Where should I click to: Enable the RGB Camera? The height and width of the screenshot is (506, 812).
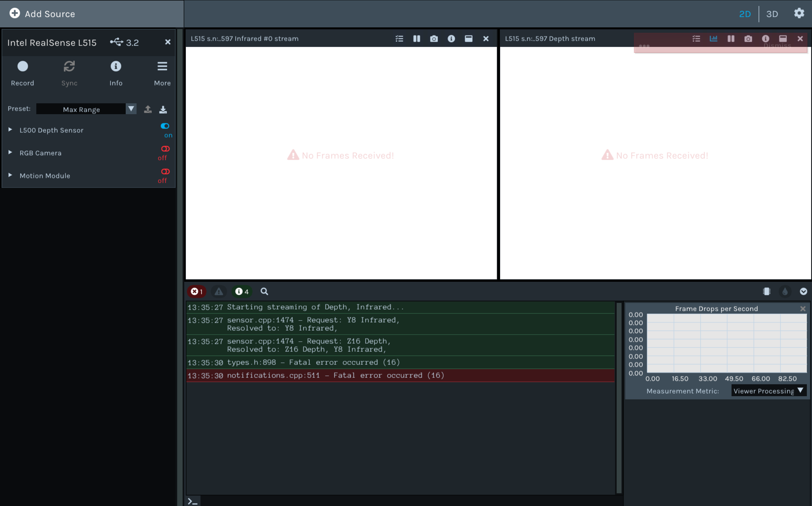tap(165, 149)
